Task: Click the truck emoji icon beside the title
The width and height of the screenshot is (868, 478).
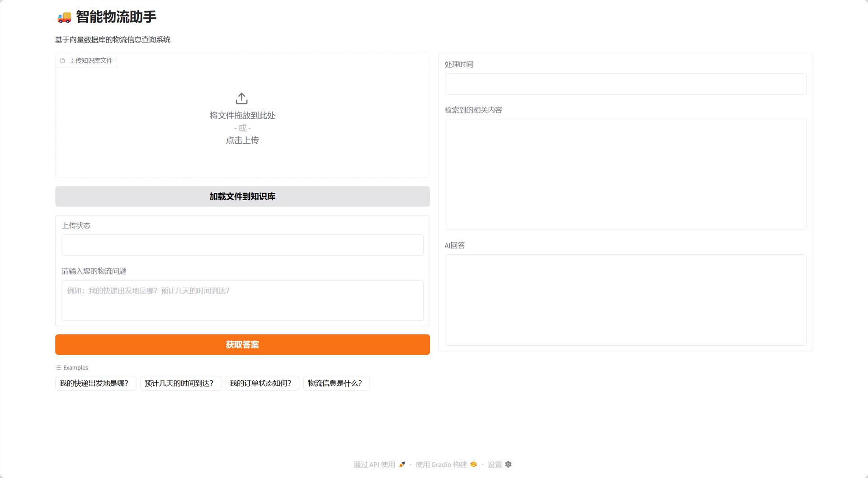Action: pyautogui.click(x=64, y=17)
